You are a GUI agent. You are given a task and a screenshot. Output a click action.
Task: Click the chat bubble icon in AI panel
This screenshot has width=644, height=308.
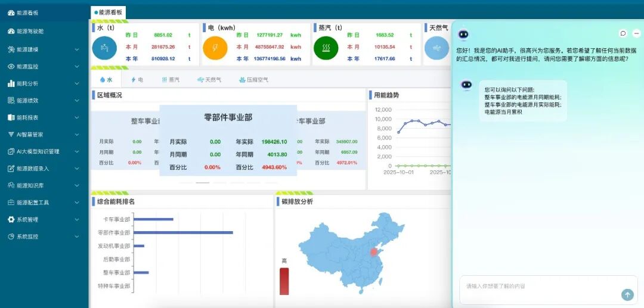[x=623, y=33]
